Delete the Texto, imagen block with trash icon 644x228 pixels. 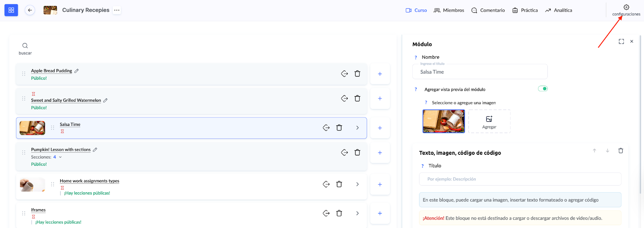click(620, 151)
